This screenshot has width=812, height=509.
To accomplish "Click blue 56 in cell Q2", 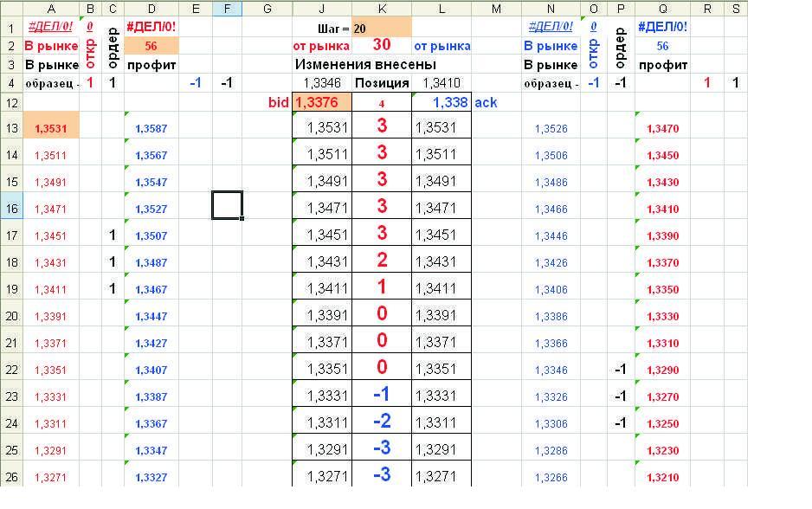I will (x=662, y=46).
